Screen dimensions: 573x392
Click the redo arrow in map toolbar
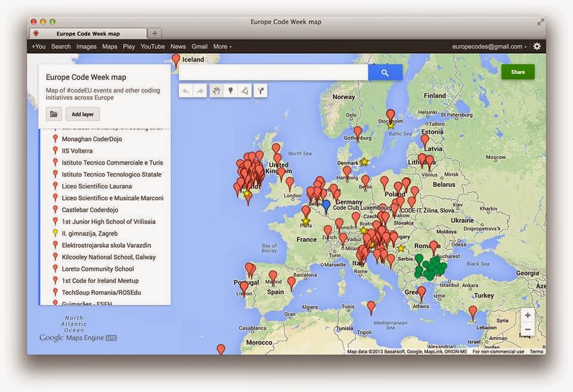click(x=200, y=91)
